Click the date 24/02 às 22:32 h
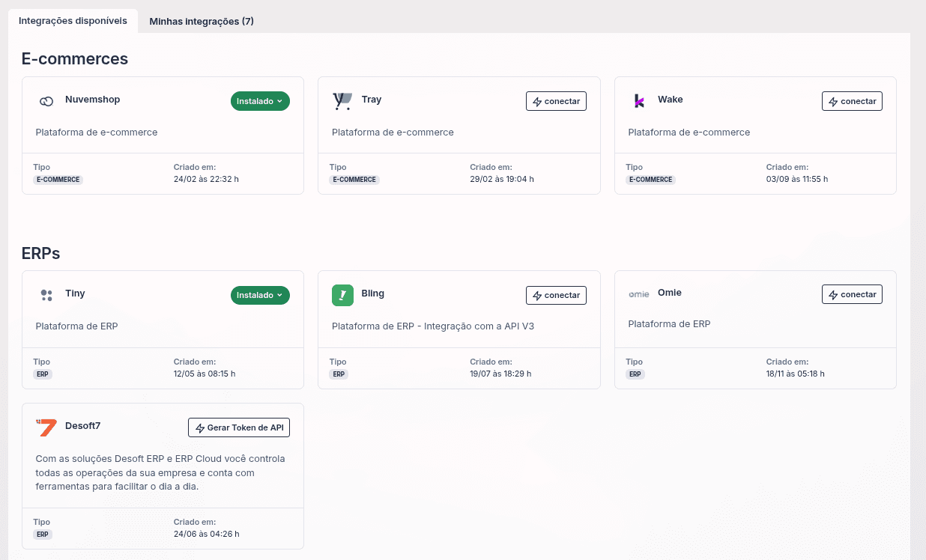 click(206, 180)
